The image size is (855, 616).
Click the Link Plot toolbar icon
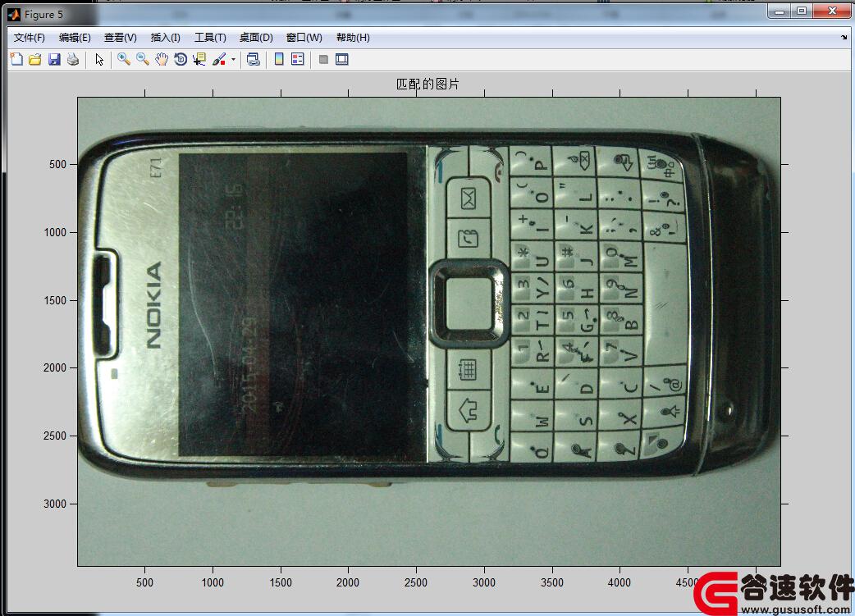[253, 59]
